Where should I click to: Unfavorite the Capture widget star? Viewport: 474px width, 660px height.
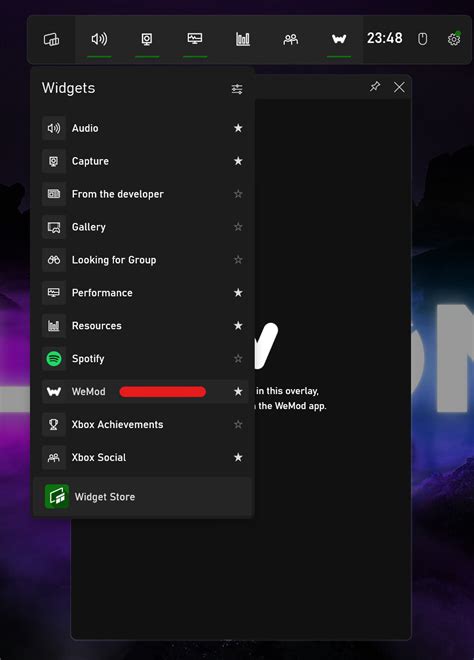(238, 161)
